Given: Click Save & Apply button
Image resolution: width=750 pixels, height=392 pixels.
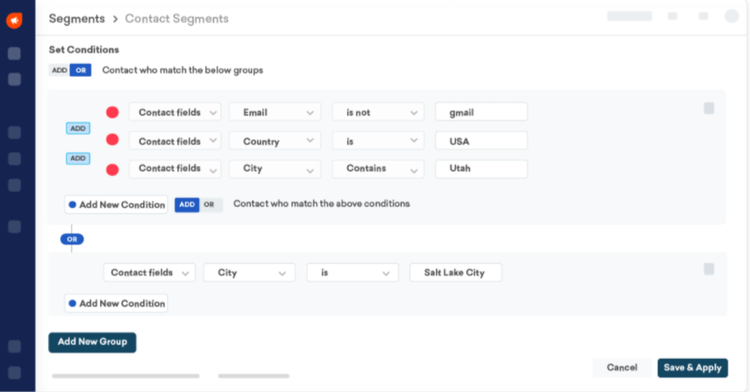Looking at the screenshot, I should point(693,368).
